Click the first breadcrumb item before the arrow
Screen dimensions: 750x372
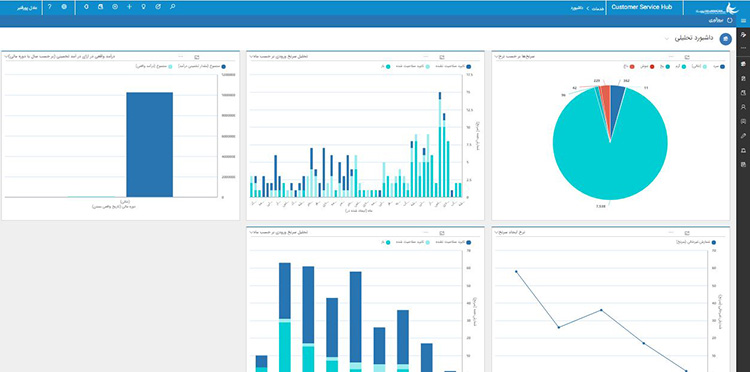point(598,8)
